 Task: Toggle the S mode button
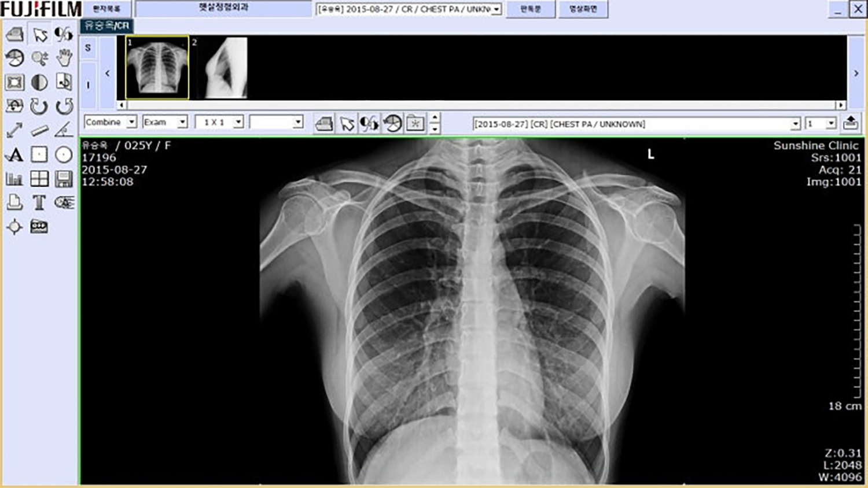88,48
